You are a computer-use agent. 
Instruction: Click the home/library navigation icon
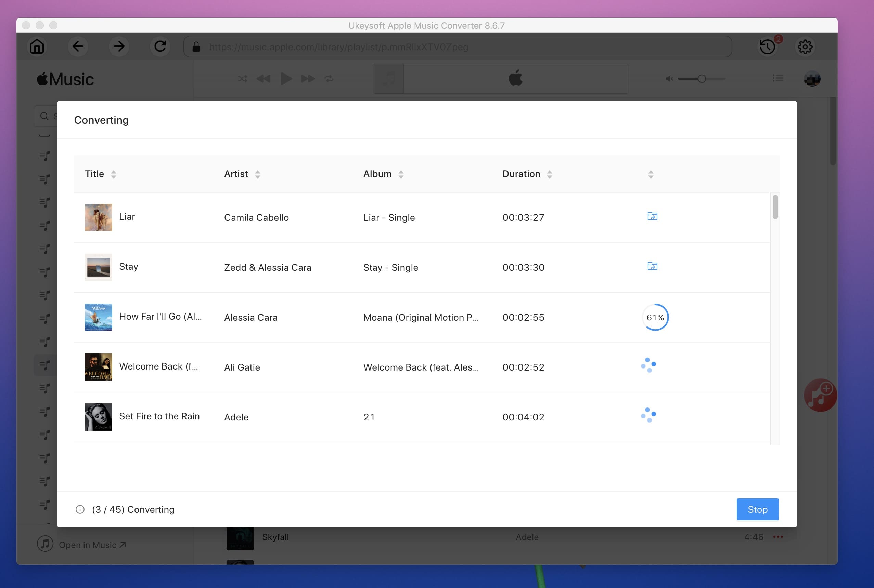coord(36,46)
